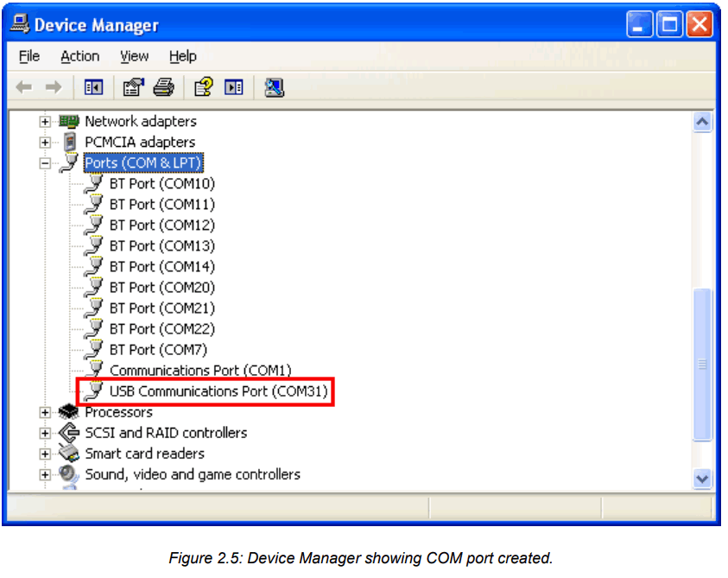Click Scan for hardware changes icon
Image resolution: width=728 pixels, height=578 pixels.
point(274,87)
